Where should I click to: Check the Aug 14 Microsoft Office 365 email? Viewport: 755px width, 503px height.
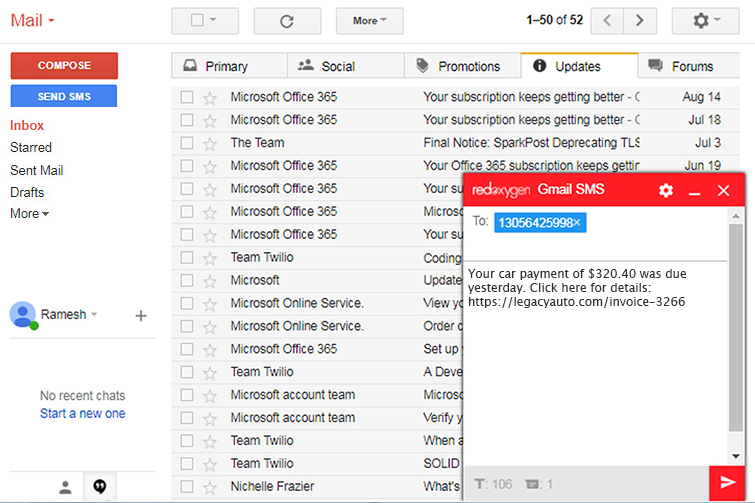tap(187, 97)
